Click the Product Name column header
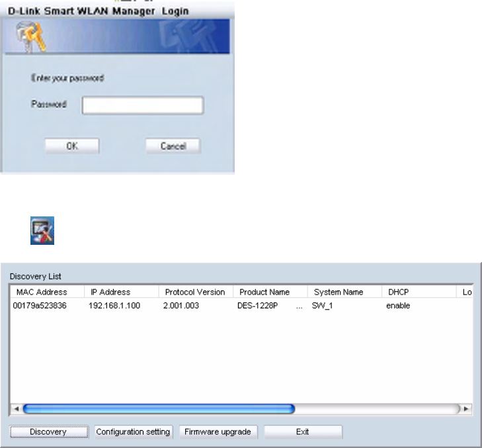The height and width of the screenshot is (448, 482). (270, 292)
